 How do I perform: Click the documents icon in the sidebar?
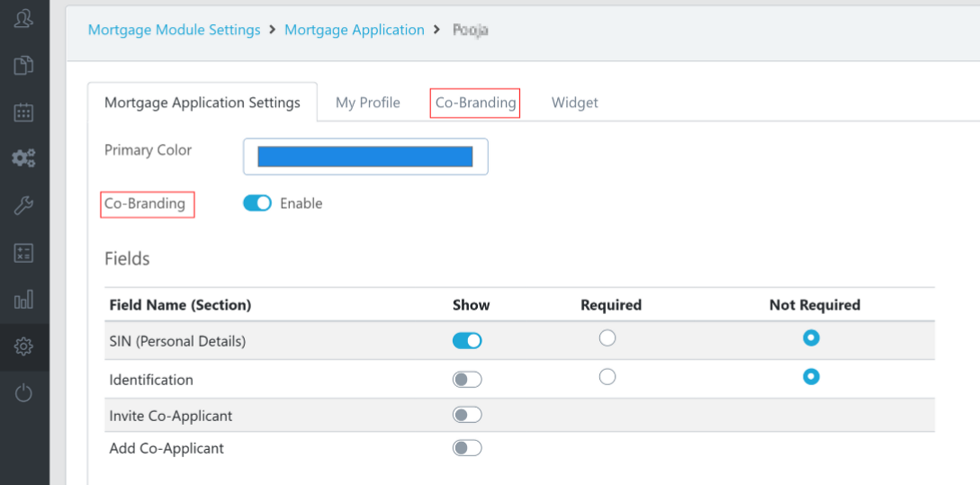click(x=24, y=65)
